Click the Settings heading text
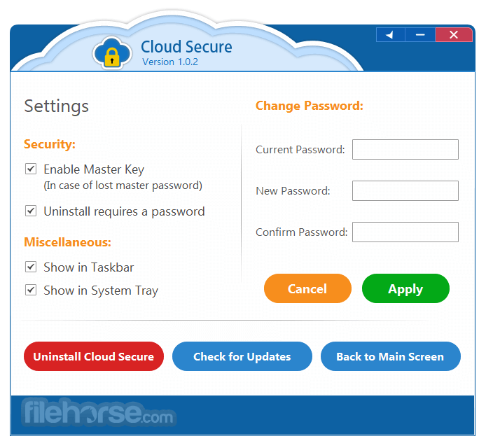Screen dimensions: 486x448 click(57, 106)
